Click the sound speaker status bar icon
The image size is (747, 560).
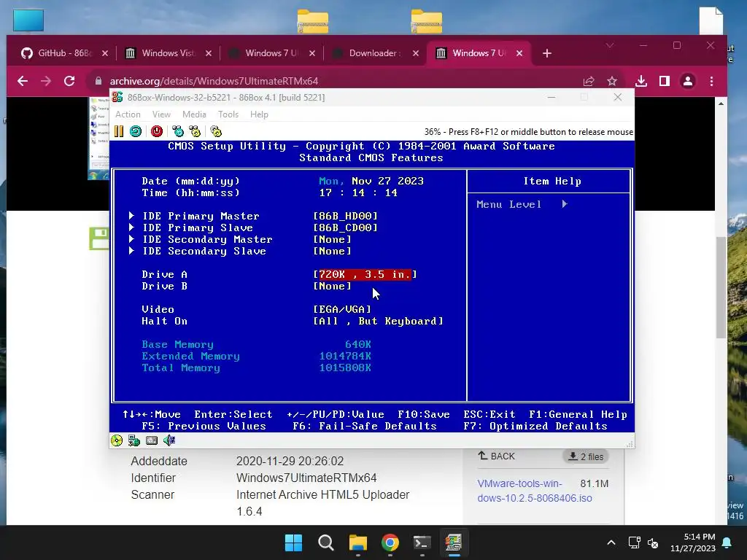point(169,440)
